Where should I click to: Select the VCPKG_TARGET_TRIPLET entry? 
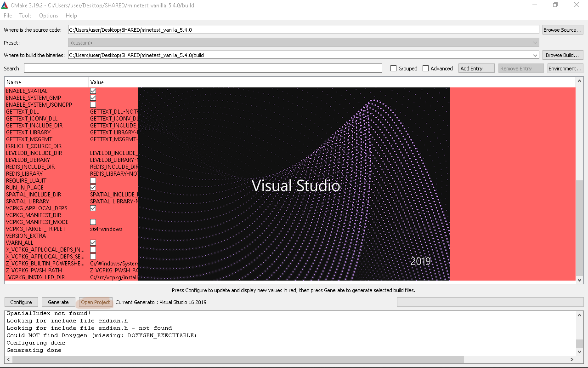(x=36, y=229)
